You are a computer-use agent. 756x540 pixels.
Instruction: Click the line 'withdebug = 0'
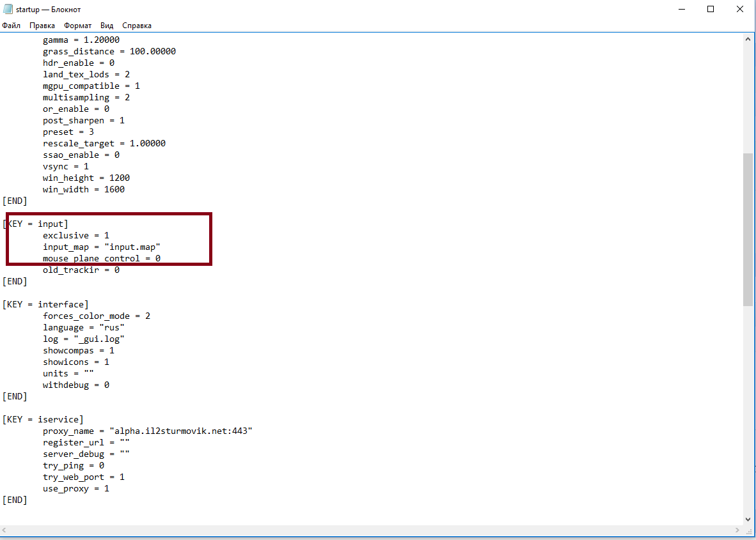[76, 385]
